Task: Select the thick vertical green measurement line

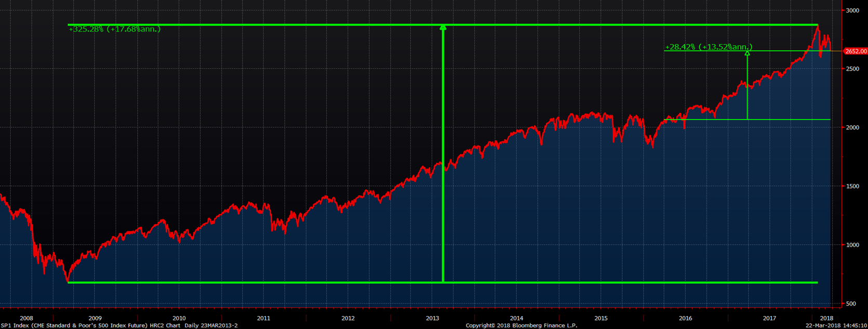Action: coord(443,156)
